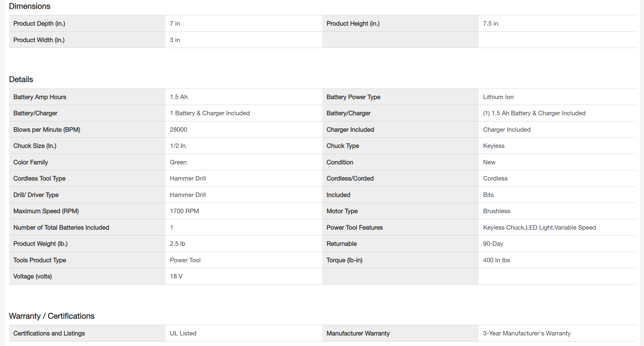Click the Battery Amp Hours label
Image resolution: width=644 pixels, height=346 pixels.
40,97
